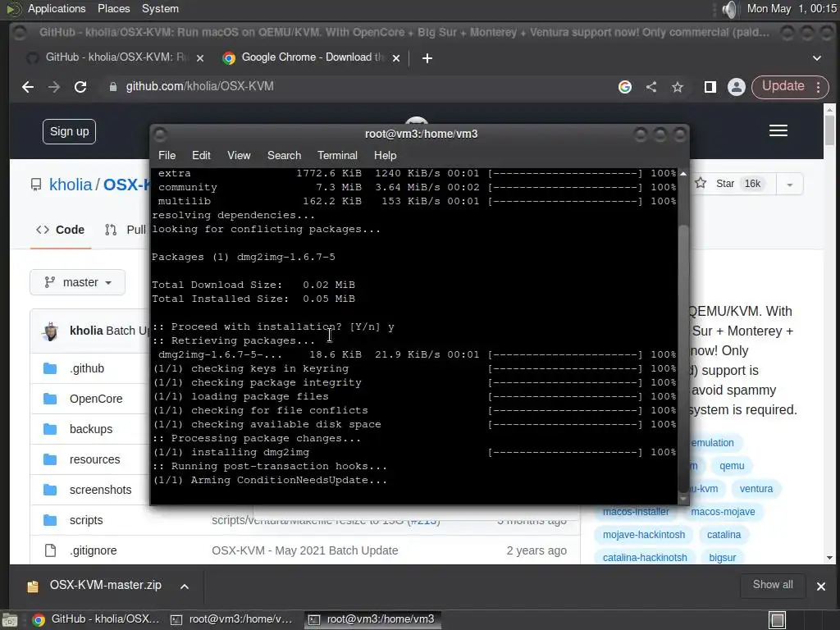Open master branch dropdown
This screenshot has width=840, height=630.
tap(78, 282)
